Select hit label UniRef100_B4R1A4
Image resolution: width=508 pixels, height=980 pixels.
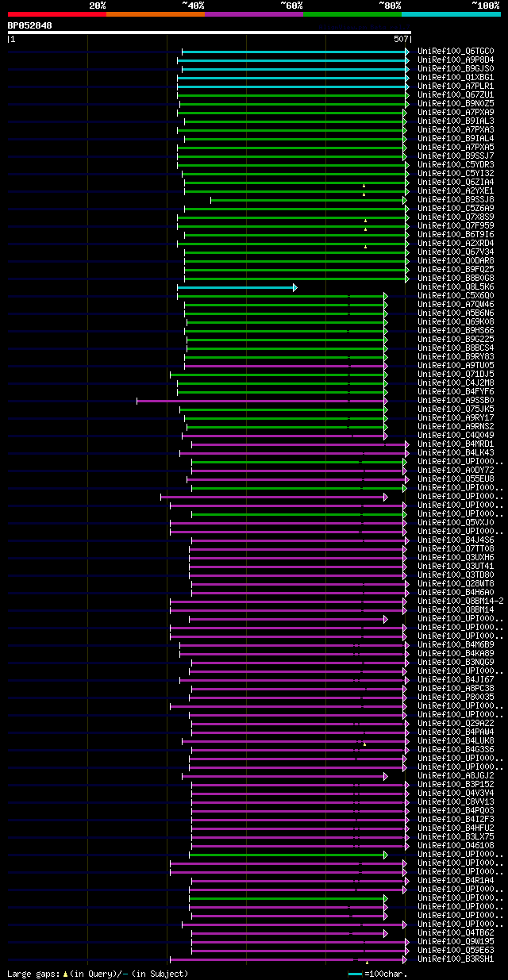click(x=456, y=880)
